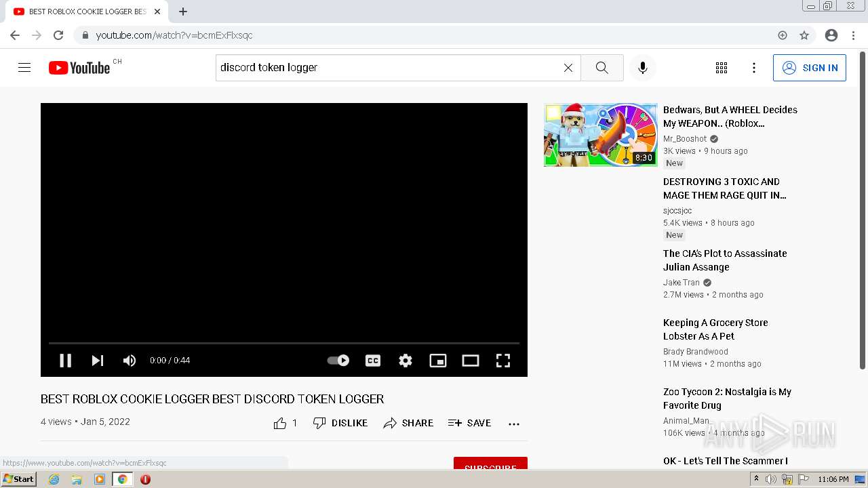Open the sjccsjcc channel name
This screenshot has width=868, height=488.
coord(677,211)
